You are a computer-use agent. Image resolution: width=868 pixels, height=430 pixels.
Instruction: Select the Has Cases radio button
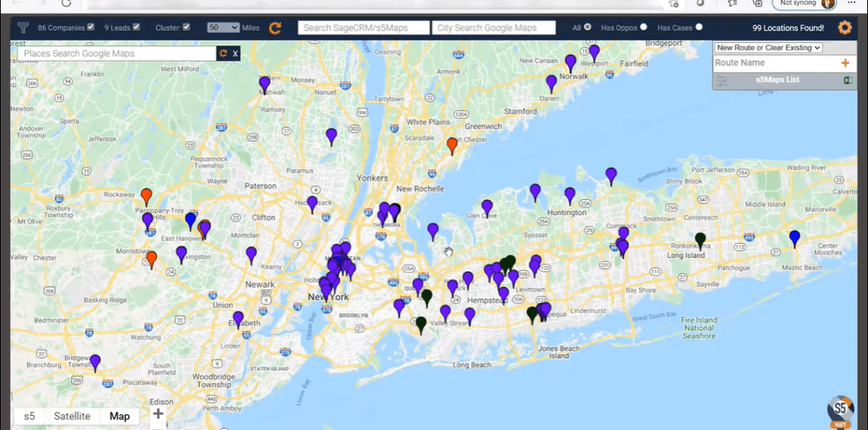[699, 27]
